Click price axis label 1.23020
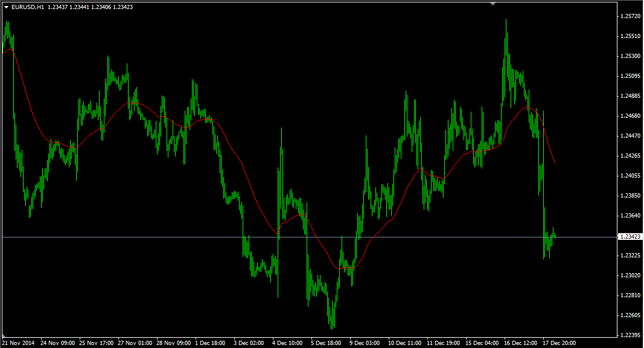This screenshot has width=644, height=348. click(631, 275)
